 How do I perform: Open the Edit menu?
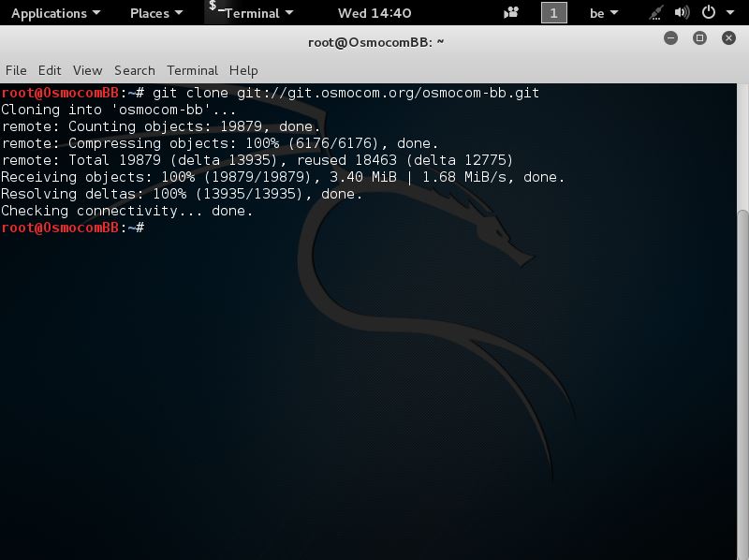tap(50, 70)
